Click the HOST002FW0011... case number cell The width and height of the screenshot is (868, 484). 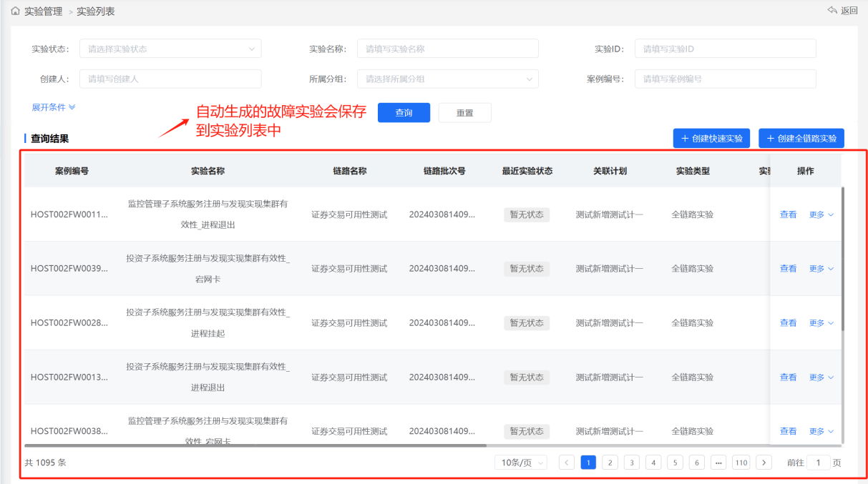coord(69,214)
